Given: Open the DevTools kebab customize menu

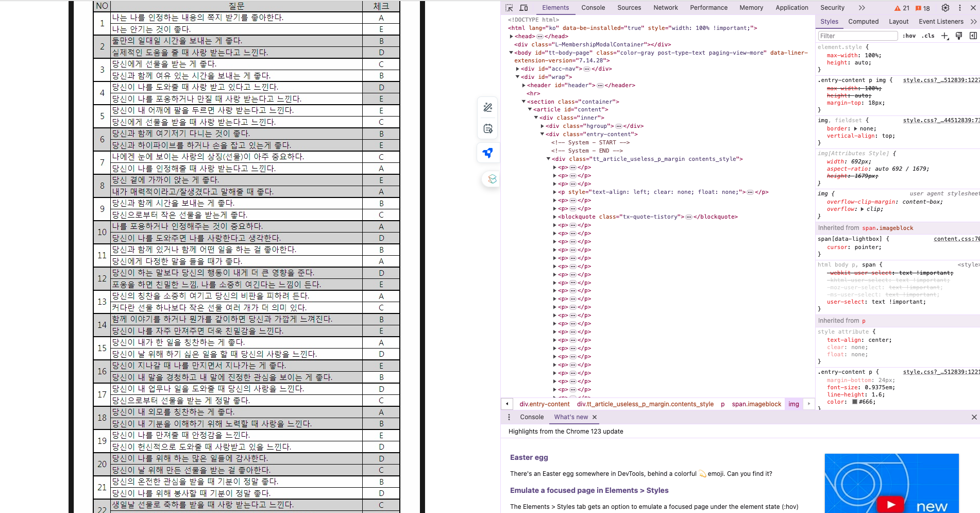Looking at the screenshot, I should click(960, 8).
